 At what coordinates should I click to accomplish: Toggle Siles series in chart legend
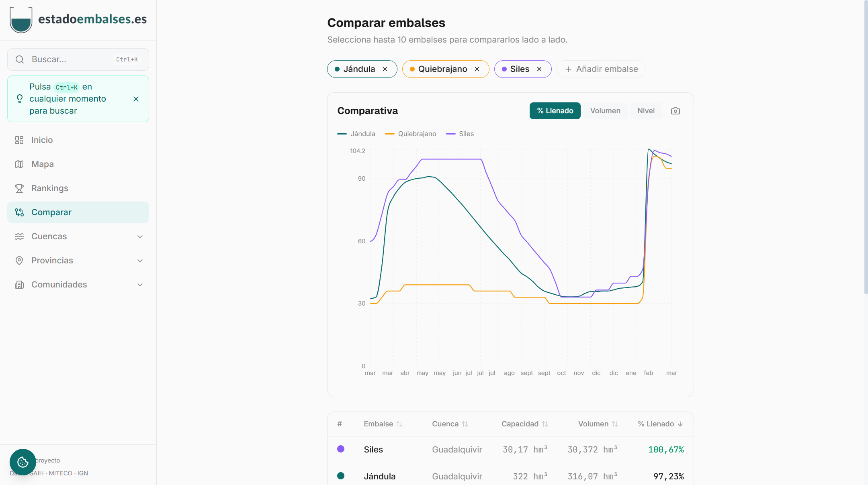460,134
